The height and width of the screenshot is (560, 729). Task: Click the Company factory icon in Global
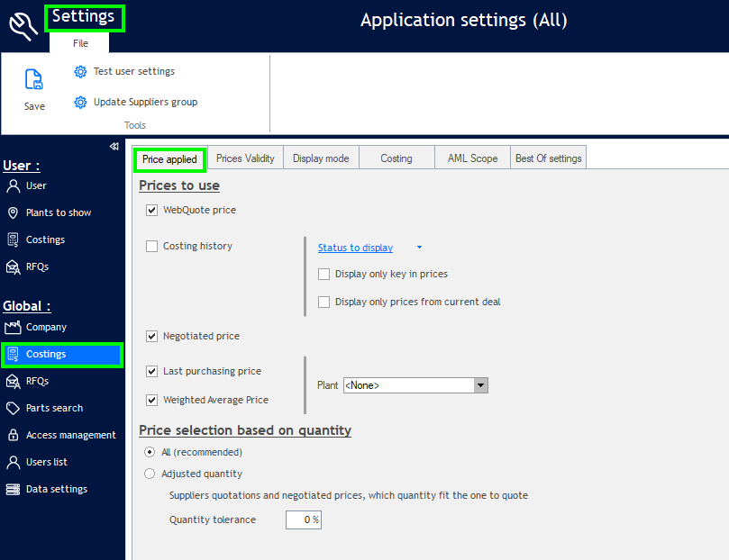pyautogui.click(x=13, y=327)
